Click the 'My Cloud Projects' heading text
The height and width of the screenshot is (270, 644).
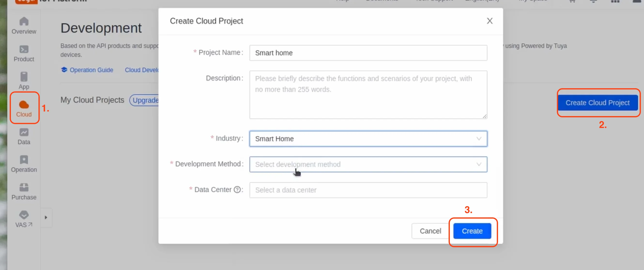[x=92, y=100]
